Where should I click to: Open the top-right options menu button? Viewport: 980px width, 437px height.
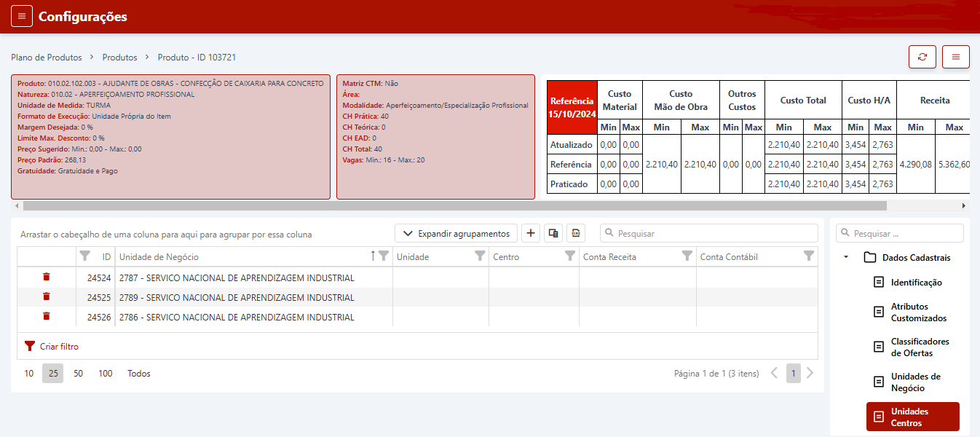pos(956,57)
